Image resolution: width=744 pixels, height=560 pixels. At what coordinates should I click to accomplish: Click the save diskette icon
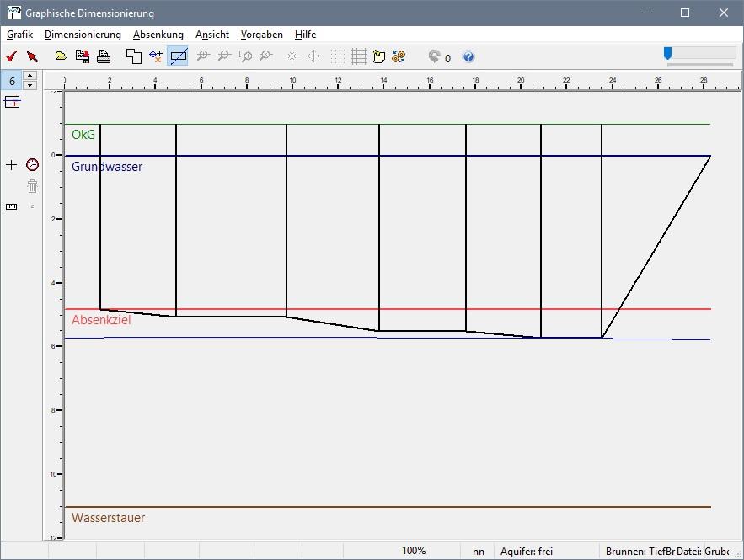83,56
